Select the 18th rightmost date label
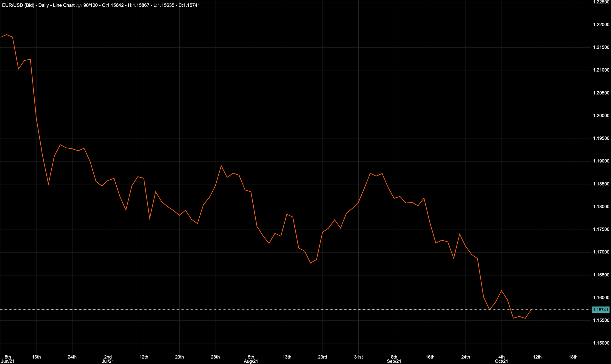The height and width of the screenshot is (364, 611). [574, 357]
